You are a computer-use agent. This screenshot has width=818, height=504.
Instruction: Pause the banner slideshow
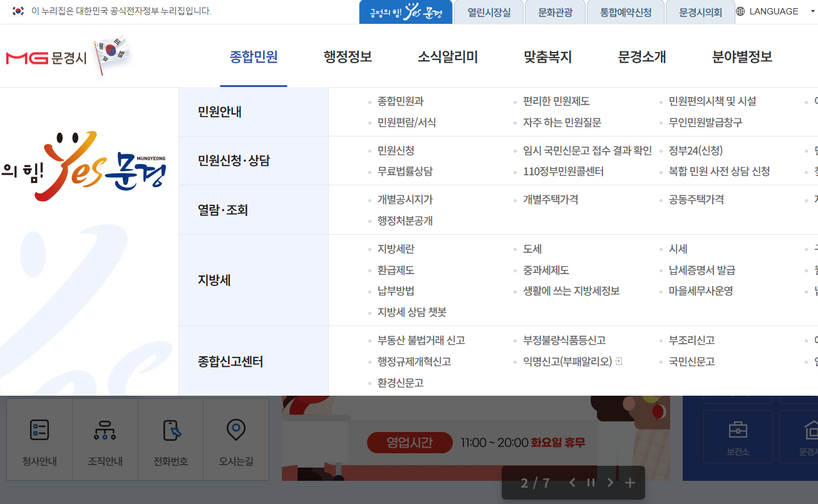[590, 483]
